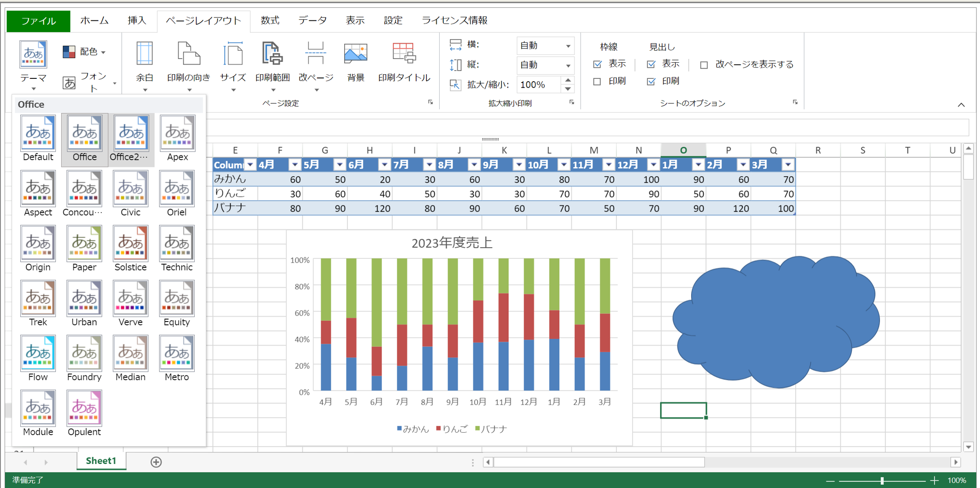Switch to the 数式 tab
This screenshot has height=488, width=980.
[269, 20]
